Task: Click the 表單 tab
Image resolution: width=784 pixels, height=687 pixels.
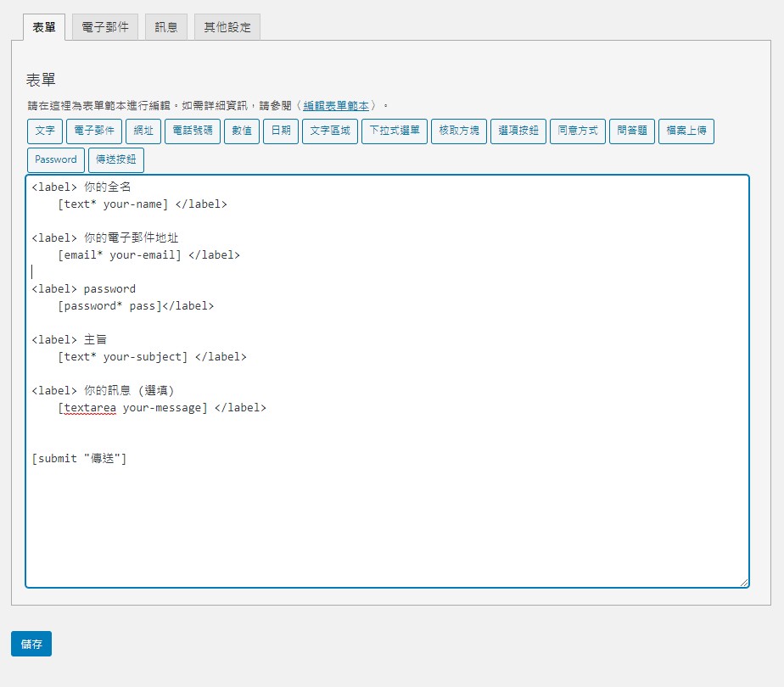Action: coord(44,27)
